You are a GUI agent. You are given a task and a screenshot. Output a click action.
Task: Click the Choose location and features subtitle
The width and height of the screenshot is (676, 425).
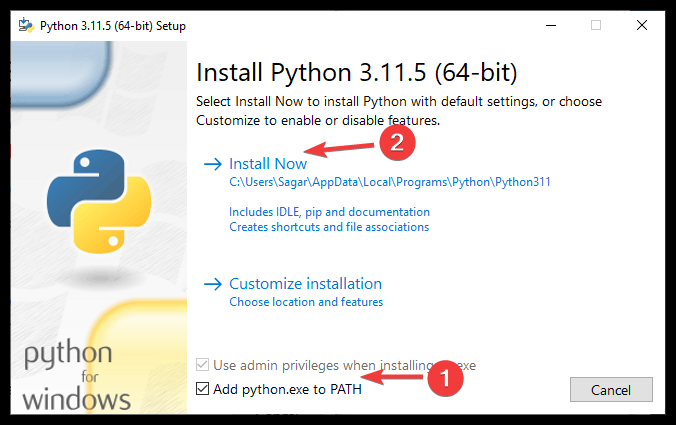306,302
